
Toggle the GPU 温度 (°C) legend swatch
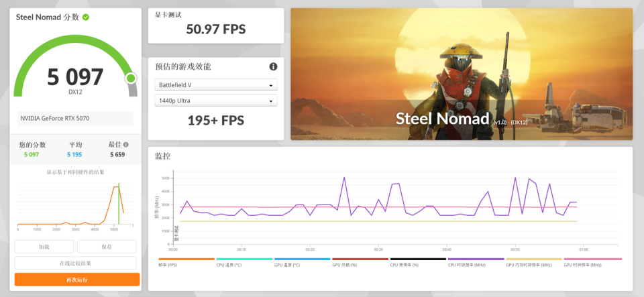(303, 259)
